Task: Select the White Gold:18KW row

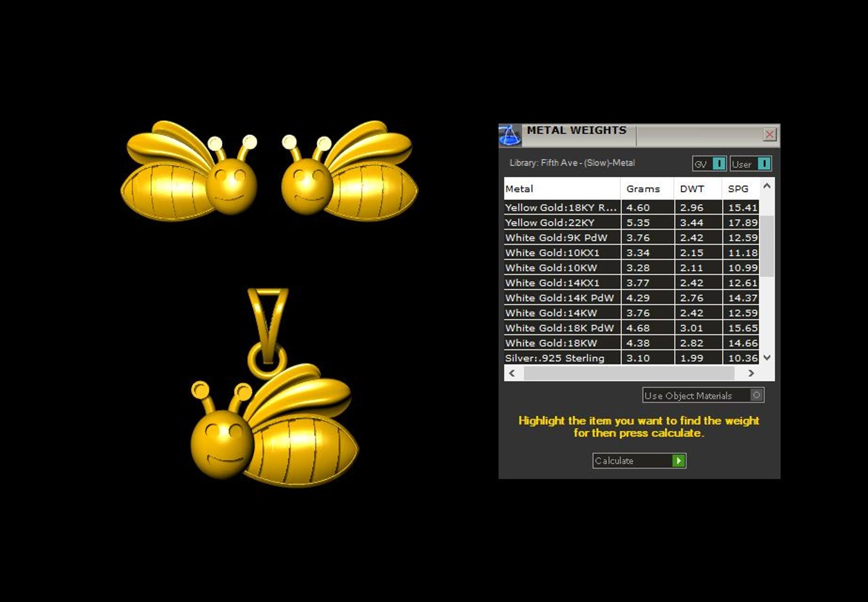Action: pos(632,343)
